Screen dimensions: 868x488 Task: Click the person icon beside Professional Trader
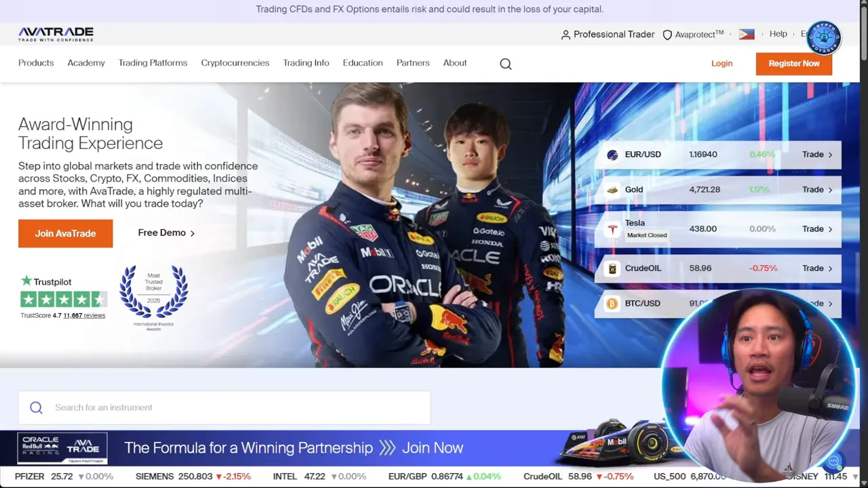[x=566, y=35]
